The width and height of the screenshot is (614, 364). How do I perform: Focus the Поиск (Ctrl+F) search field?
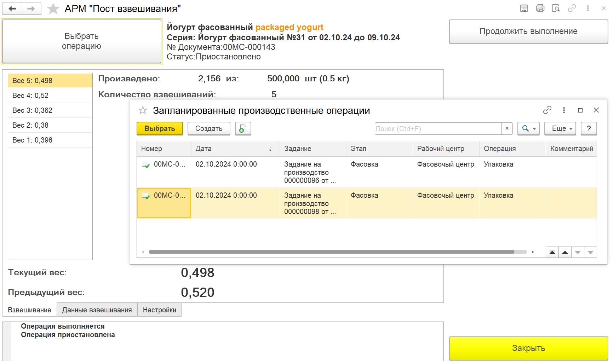pos(438,129)
